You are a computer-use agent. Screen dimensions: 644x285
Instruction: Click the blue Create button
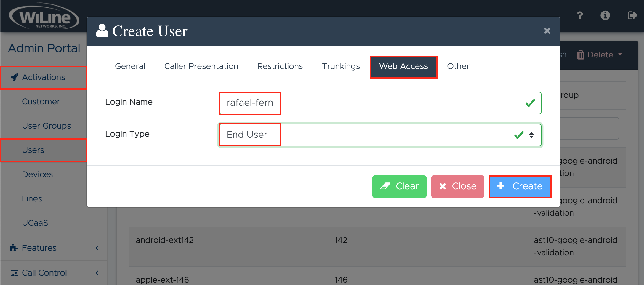520,186
